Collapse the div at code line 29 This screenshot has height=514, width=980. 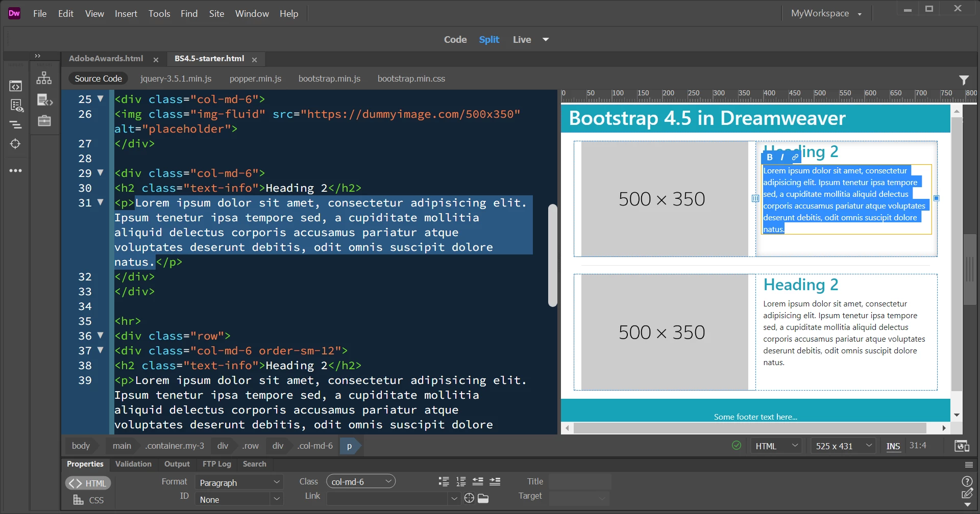point(101,172)
